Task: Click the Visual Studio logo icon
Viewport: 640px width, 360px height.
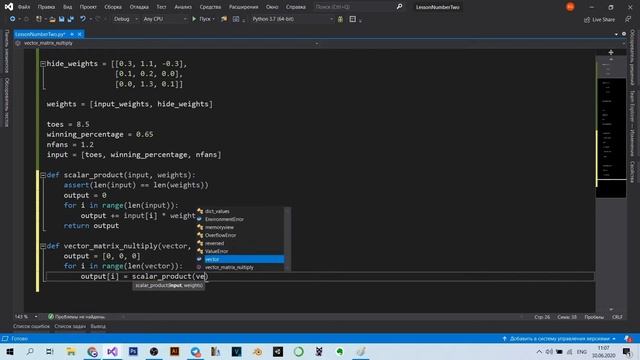Action: tap(9, 7)
